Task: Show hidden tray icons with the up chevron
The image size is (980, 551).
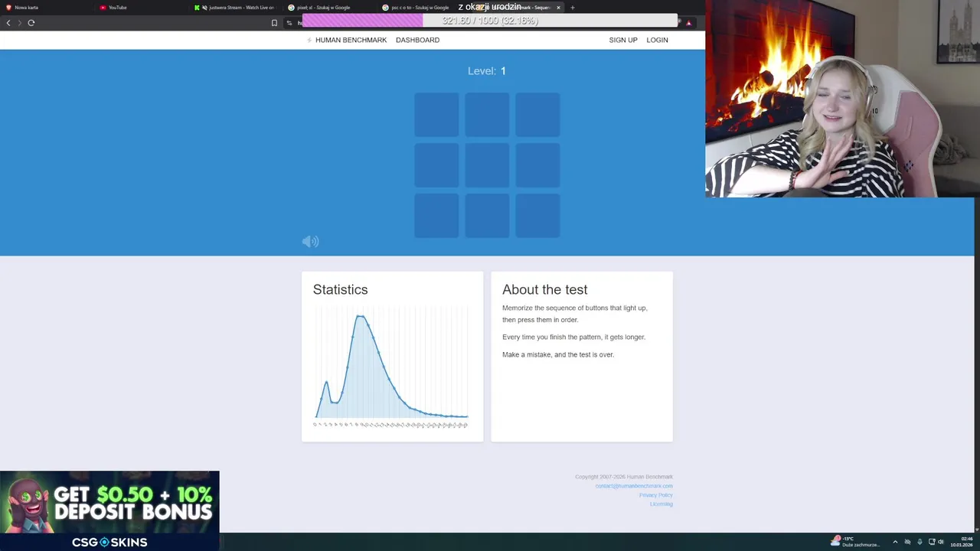Action: [895, 542]
